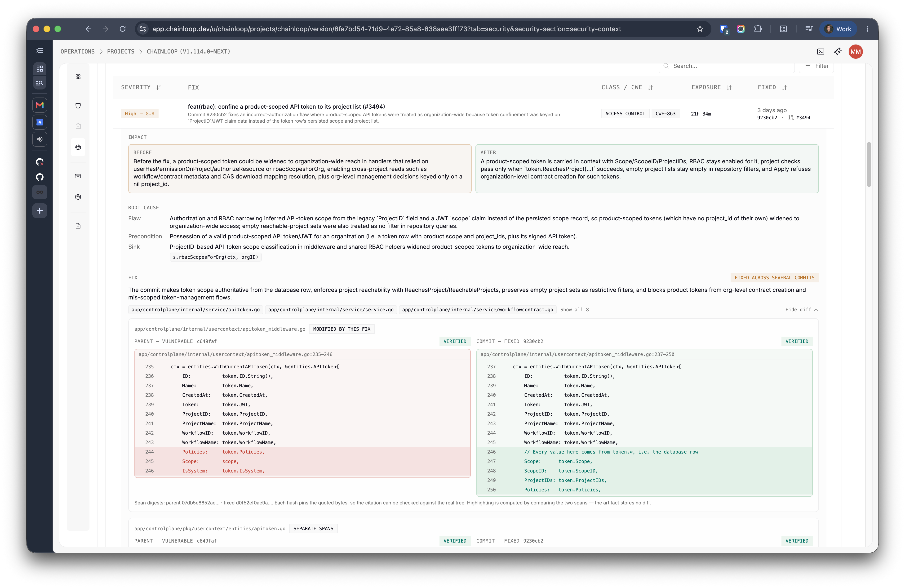Open the terminal console icon in header
The height and width of the screenshot is (588, 905).
[821, 52]
